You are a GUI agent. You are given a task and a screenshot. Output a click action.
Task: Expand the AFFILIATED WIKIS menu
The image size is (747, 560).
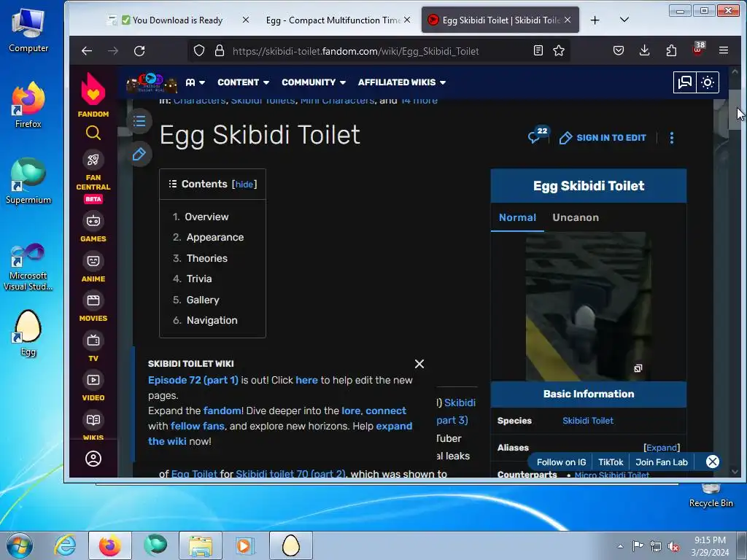pyautogui.click(x=402, y=82)
